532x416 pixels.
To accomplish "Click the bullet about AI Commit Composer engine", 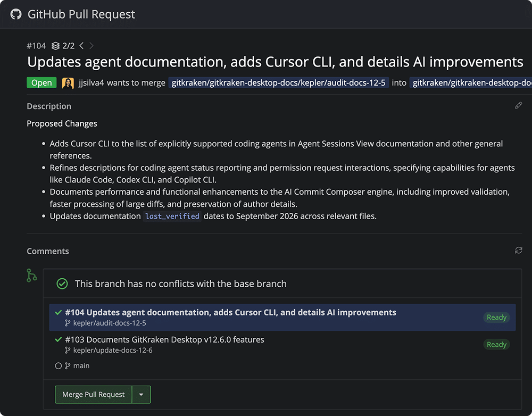I will click(x=280, y=198).
